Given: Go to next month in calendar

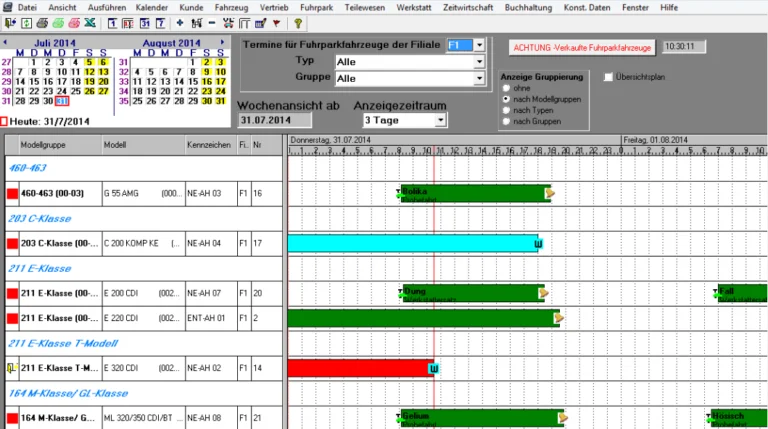Looking at the screenshot, I should [x=222, y=43].
